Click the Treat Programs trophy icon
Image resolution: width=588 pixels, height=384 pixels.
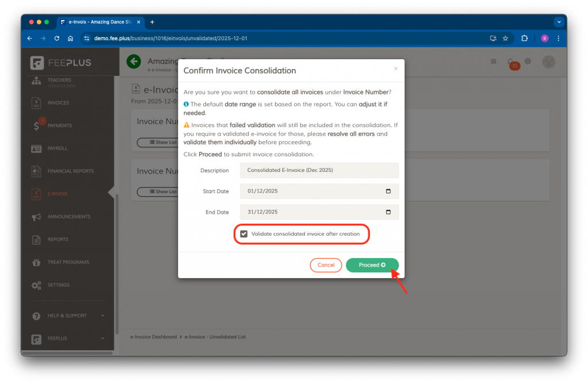pos(37,262)
